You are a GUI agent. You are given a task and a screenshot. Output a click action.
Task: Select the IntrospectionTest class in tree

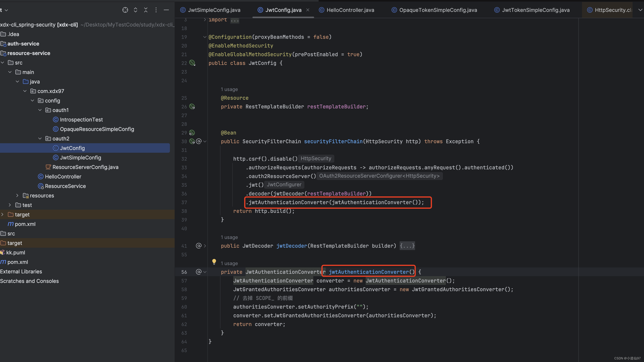tap(81, 120)
